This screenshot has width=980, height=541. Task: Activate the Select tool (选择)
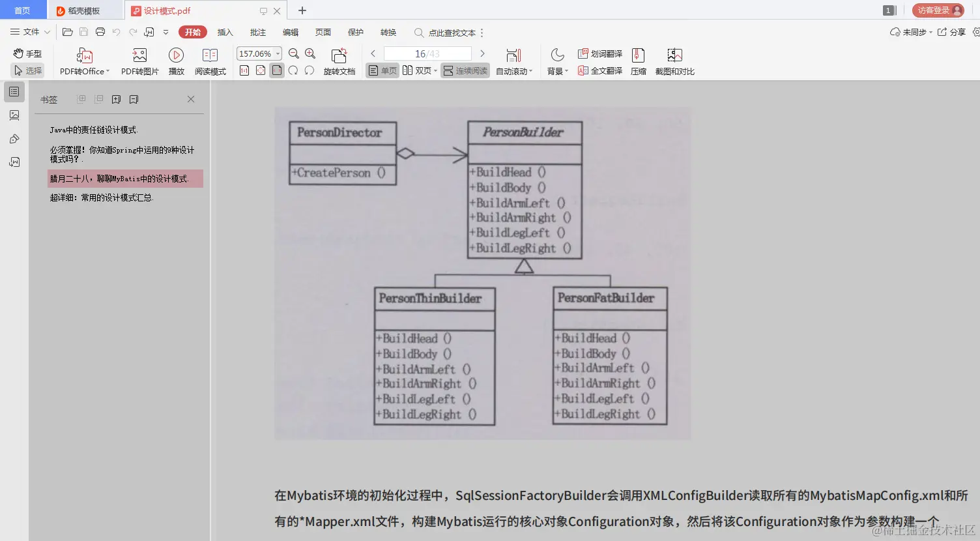[x=27, y=70]
